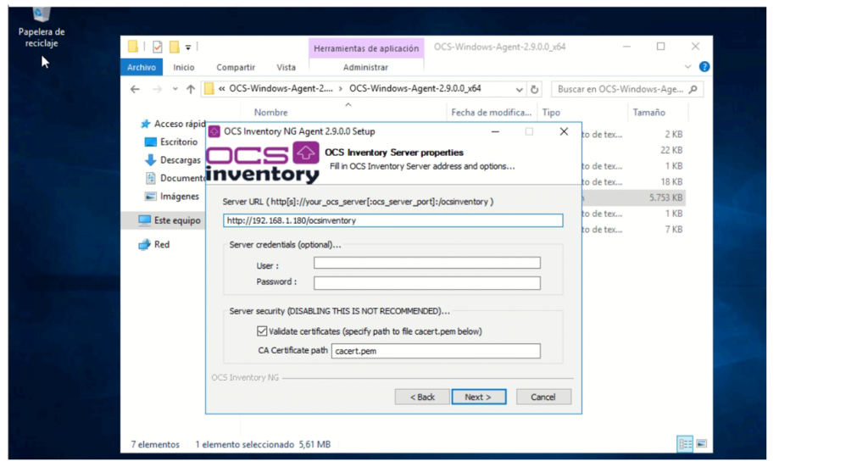The width and height of the screenshot is (868, 467).
Task: Close the OCS Inventory setup dialog
Action: pyautogui.click(x=564, y=131)
